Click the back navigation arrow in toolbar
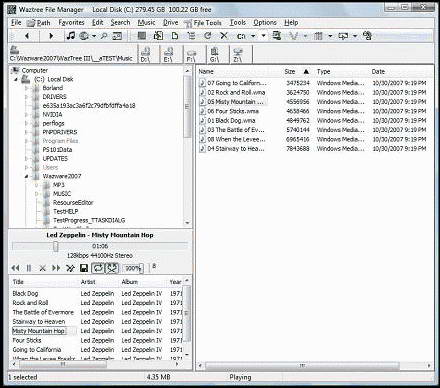 [27, 36]
